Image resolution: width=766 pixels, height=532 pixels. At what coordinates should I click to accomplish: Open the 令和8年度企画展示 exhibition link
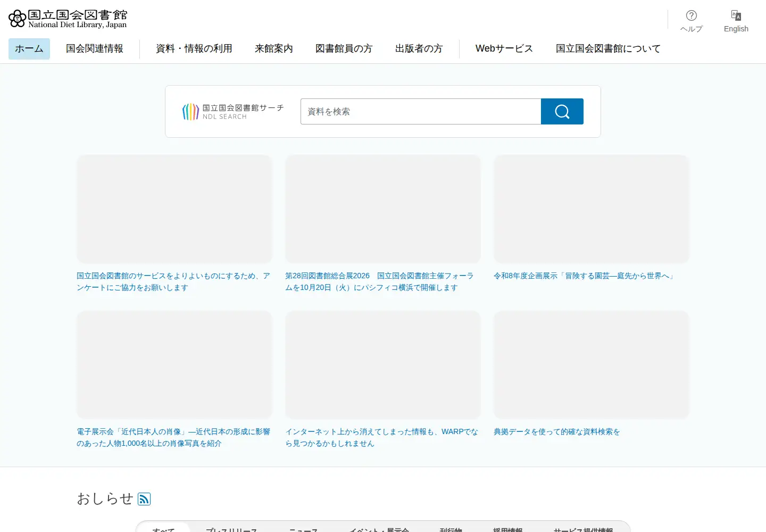tap(585, 276)
